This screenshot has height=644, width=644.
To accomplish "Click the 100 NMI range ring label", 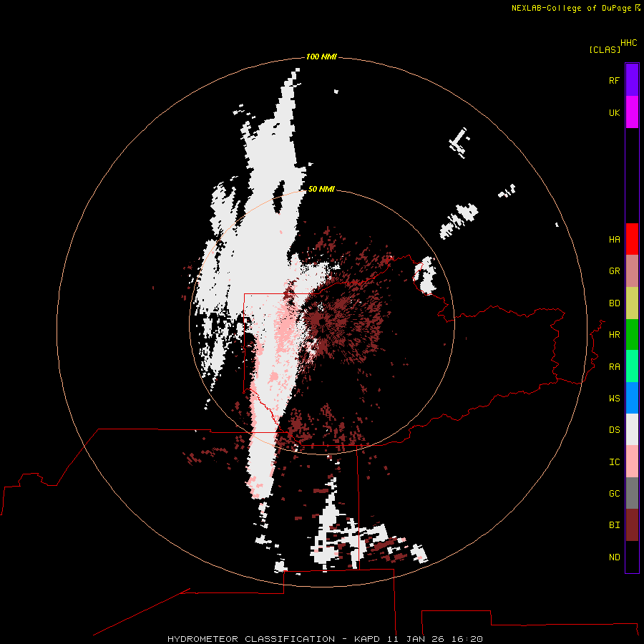I will pos(321,57).
